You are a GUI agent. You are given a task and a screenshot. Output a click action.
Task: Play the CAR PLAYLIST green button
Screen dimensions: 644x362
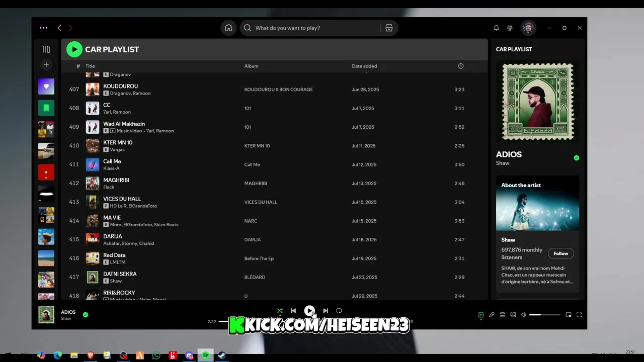[x=74, y=49]
